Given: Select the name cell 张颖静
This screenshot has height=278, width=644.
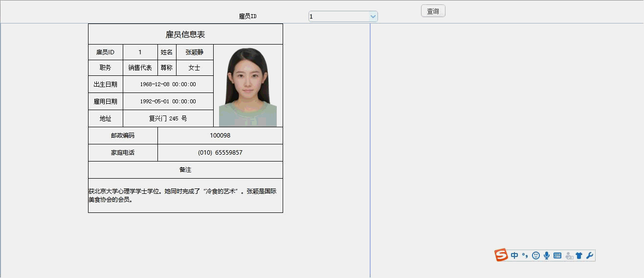Looking at the screenshot, I should coord(195,52).
